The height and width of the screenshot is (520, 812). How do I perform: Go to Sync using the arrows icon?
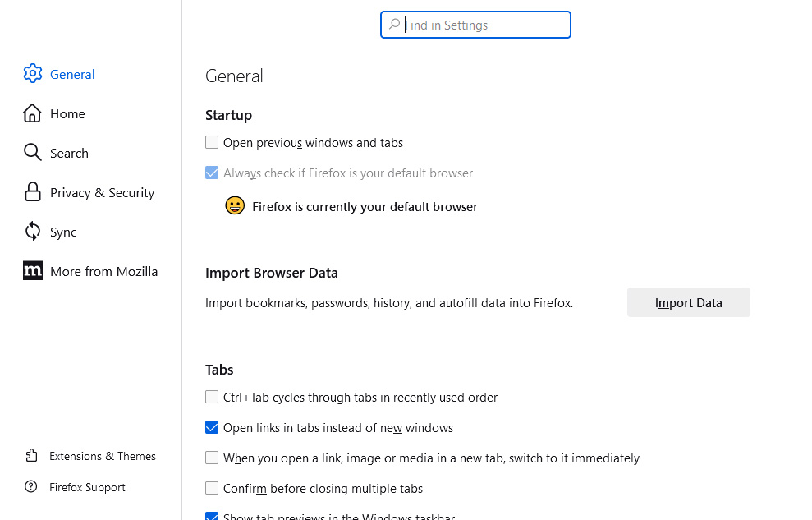point(33,232)
